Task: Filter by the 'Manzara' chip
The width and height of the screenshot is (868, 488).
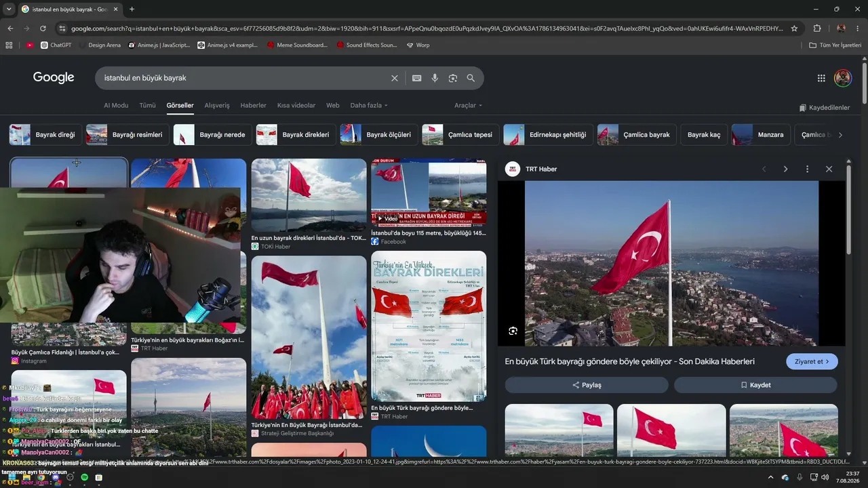Action: [x=761, y=135]
